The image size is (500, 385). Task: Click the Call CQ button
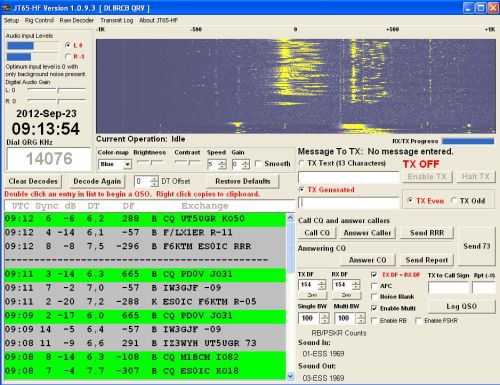pyautogui.click(x=317, y=233)
